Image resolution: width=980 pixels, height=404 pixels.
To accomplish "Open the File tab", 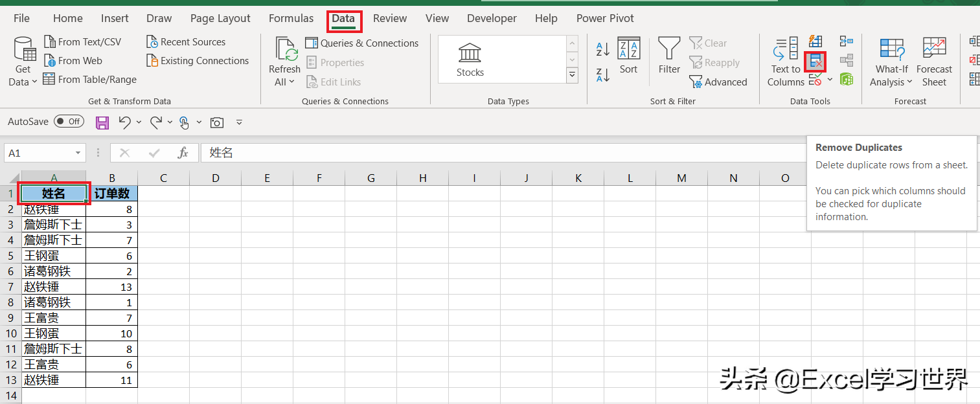I will click(21, 18).
